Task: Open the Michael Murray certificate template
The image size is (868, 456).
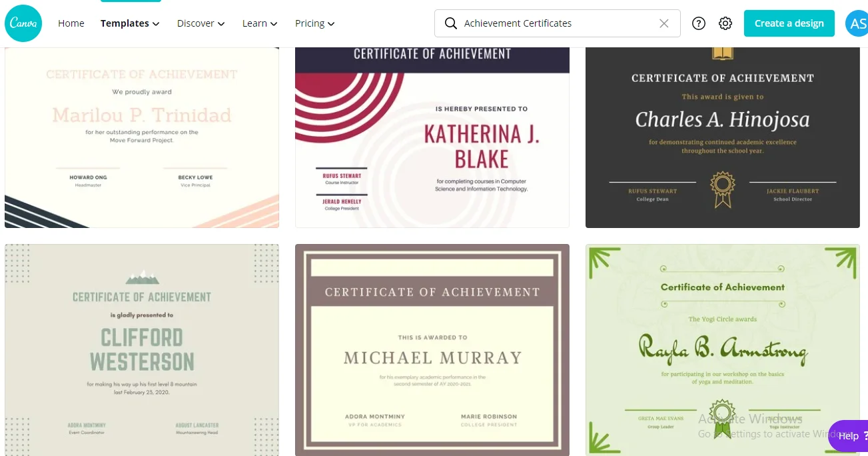Action: (x=432, y=349)
